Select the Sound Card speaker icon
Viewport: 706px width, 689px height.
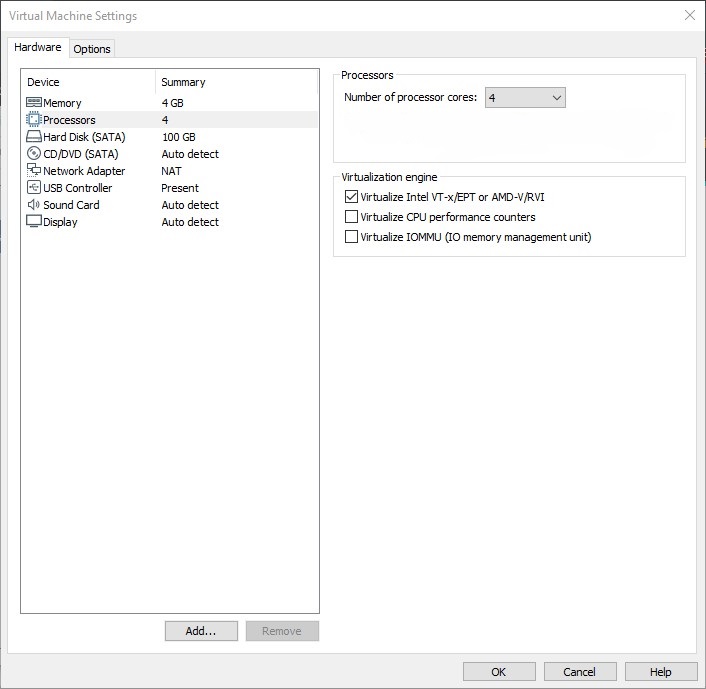pos(33,205)
